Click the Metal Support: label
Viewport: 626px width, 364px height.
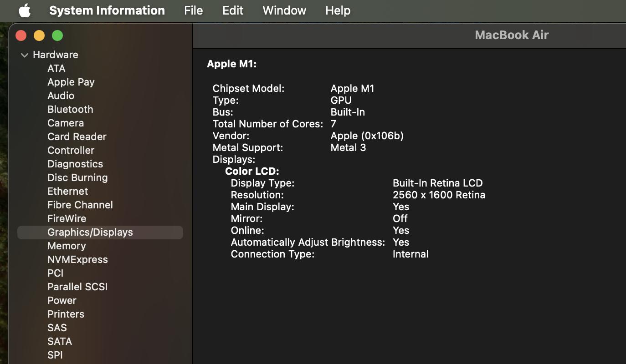tap(248, 147)
